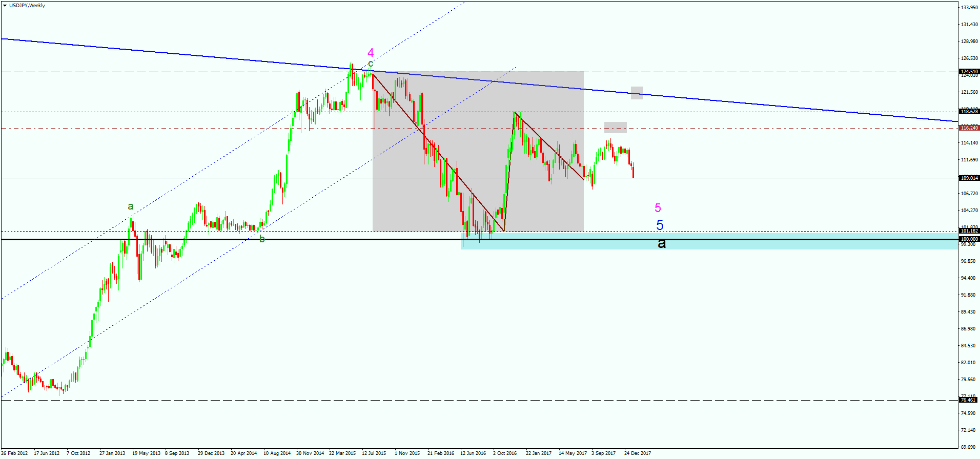This screenshot has height=459, width=980.
Task: Click the 7 Oct 2012 date label
Action: tap(78, 453)
